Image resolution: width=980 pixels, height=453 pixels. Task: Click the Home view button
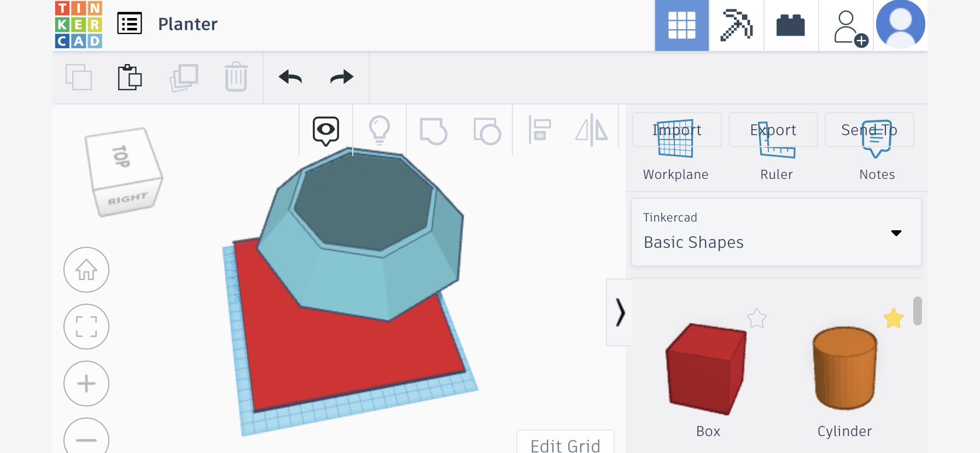pyautogui.click(x=86, y=270)
